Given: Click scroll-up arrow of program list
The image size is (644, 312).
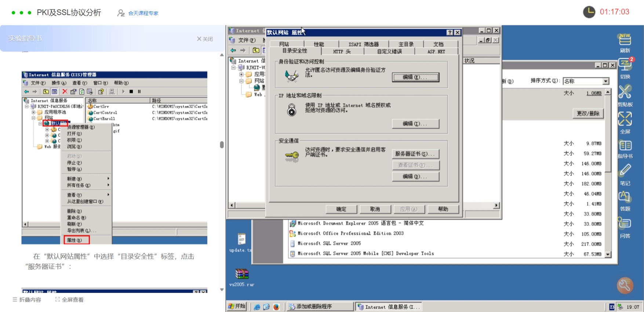Looking at the screenshot, I should pos(608,92).
